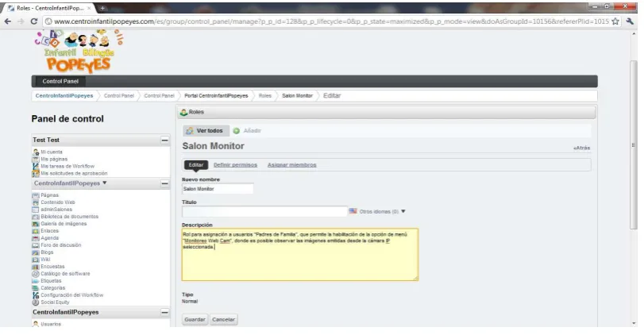Viewport: 644px width, 335px height.
Task: Click the green Añadir plus icon
Action: [237, 131]
